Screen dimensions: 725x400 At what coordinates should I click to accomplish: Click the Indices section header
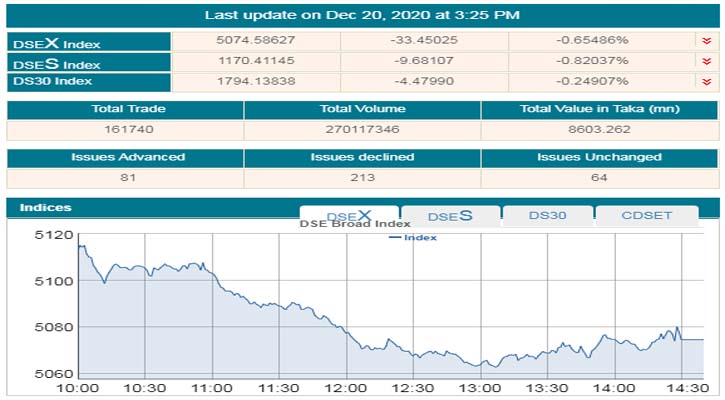(x=44, y=207)
